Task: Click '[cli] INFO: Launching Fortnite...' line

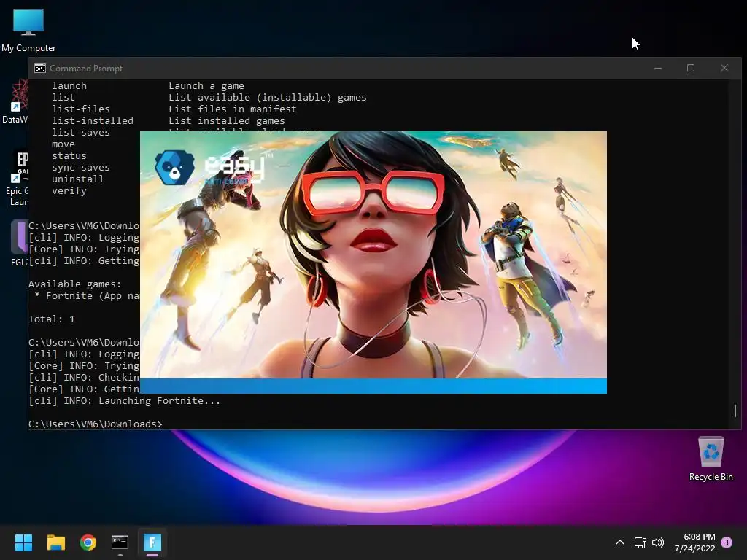Action: pos(124,401)
